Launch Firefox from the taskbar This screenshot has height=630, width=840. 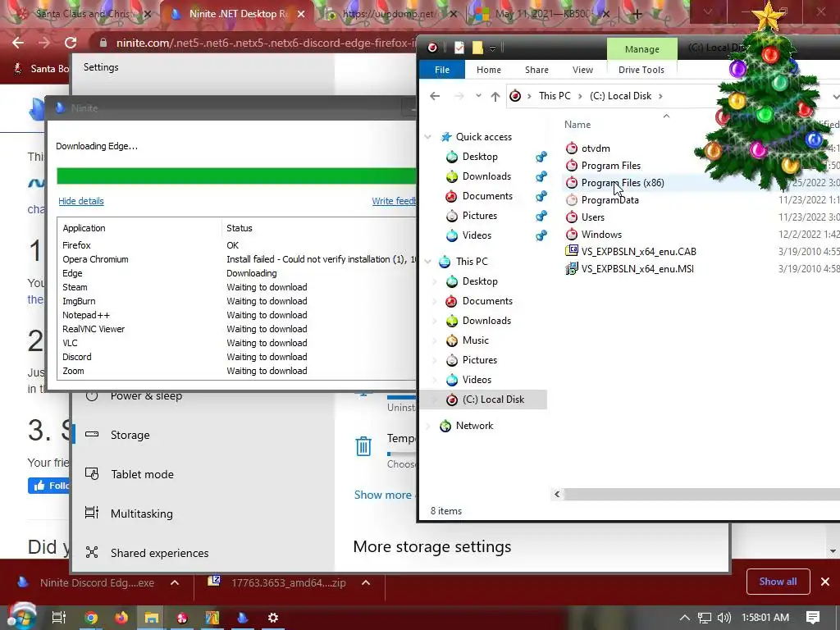pyautogui.click(x=121, y=618)
